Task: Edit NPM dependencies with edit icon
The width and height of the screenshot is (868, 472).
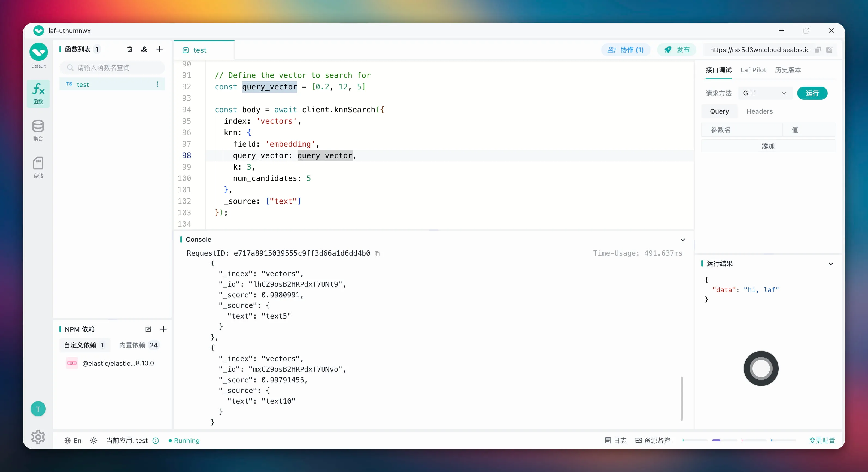Action: (148, 329)
